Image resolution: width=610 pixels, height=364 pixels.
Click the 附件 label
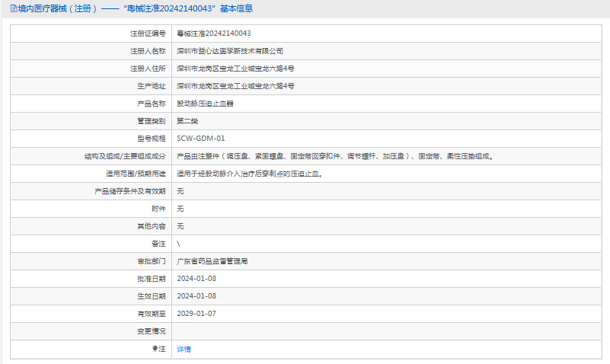pyautogui.click(x=158, y=209)
